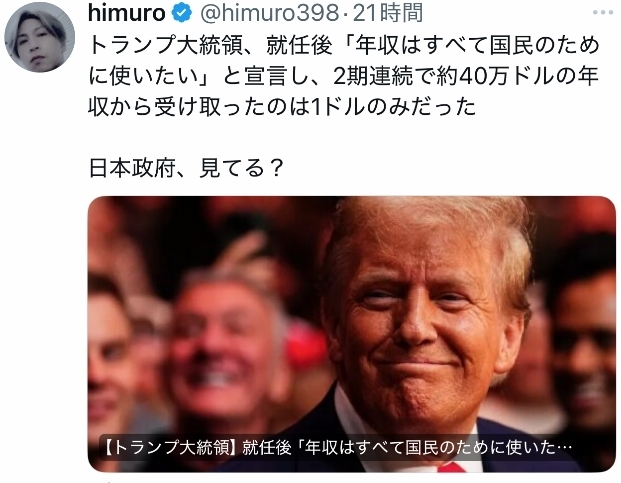Open the @himuro398 handle link
Viewport: 621px width, 483px height.
[269, 13]
